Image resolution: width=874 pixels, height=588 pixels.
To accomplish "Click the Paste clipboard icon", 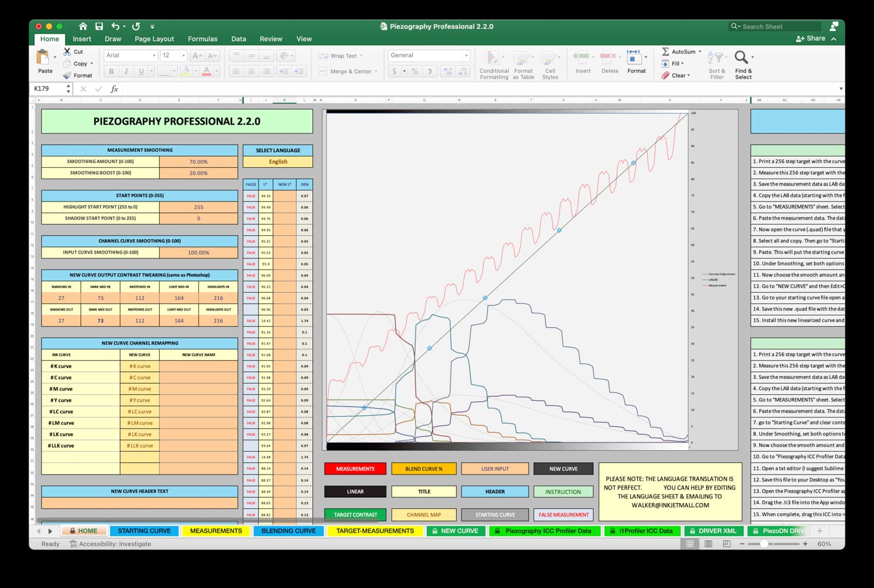I will coord(43,57).
